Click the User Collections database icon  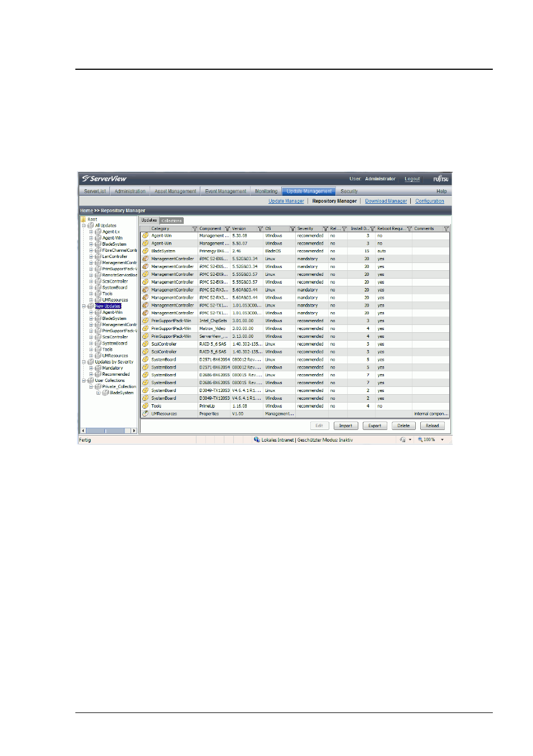point(90,380)
